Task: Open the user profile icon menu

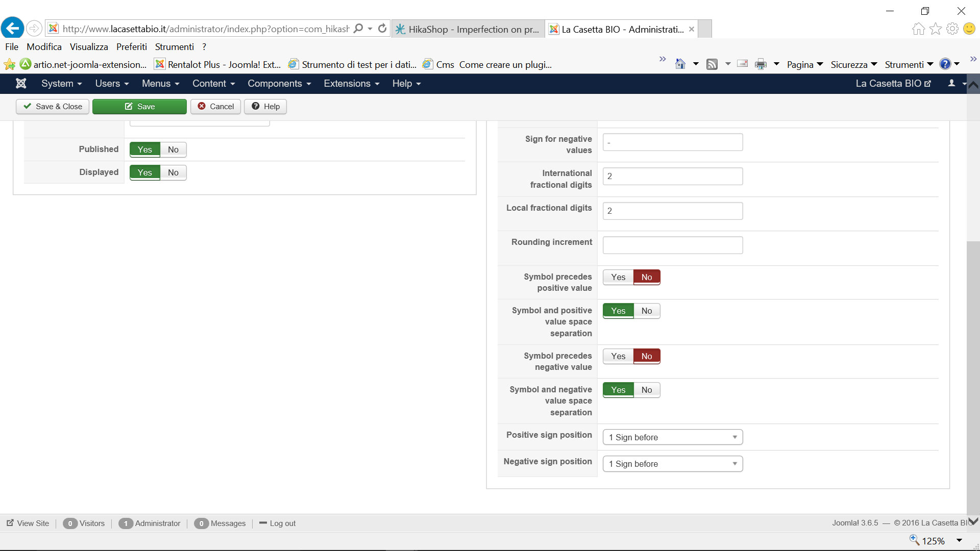Action: pyautogui.click(x=951, y=83)
